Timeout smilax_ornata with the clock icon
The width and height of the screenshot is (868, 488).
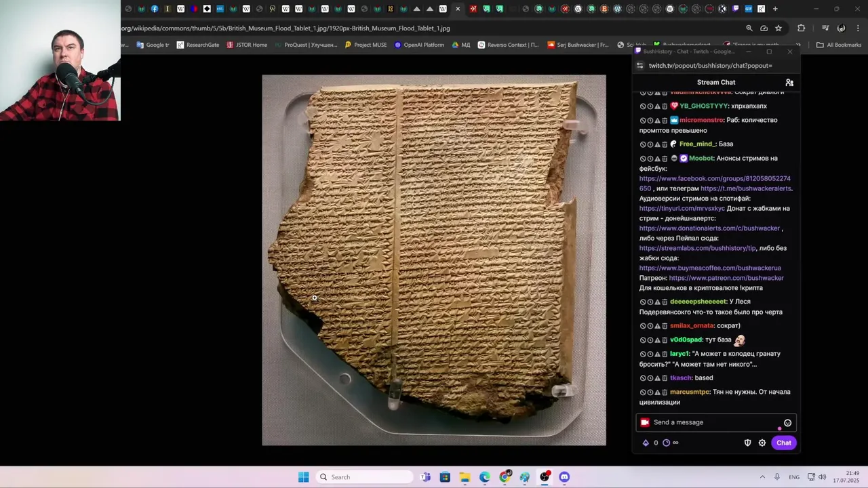(650, 326)
